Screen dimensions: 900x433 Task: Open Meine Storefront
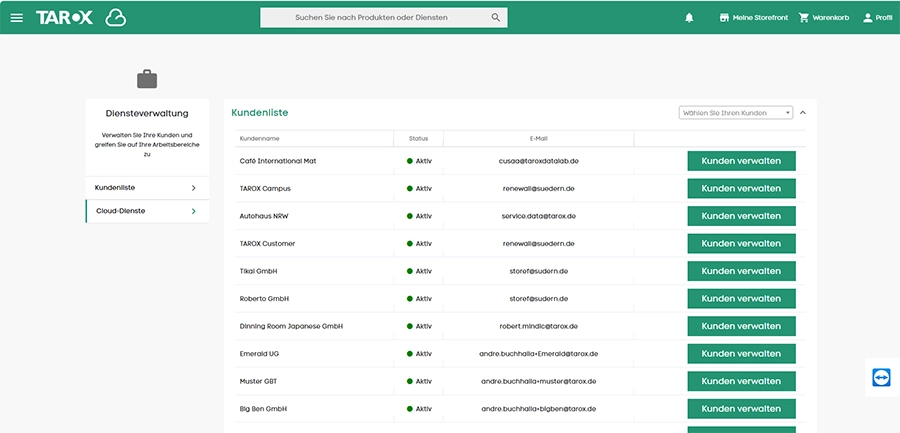[x=753, y=18]
